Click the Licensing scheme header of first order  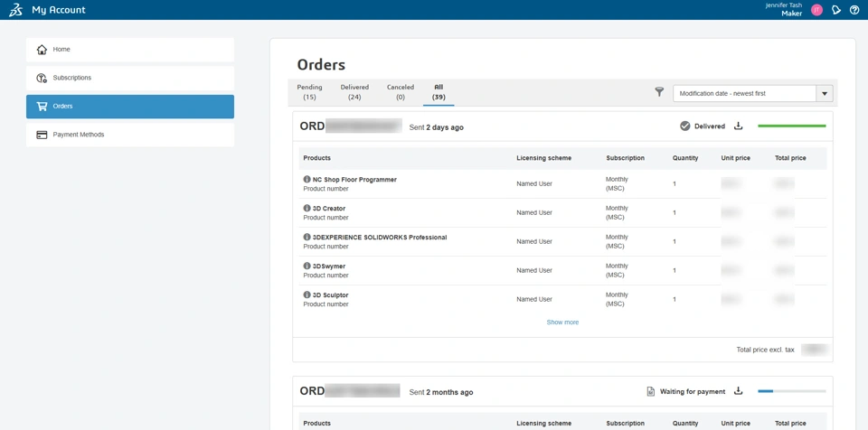coord(543,158)
